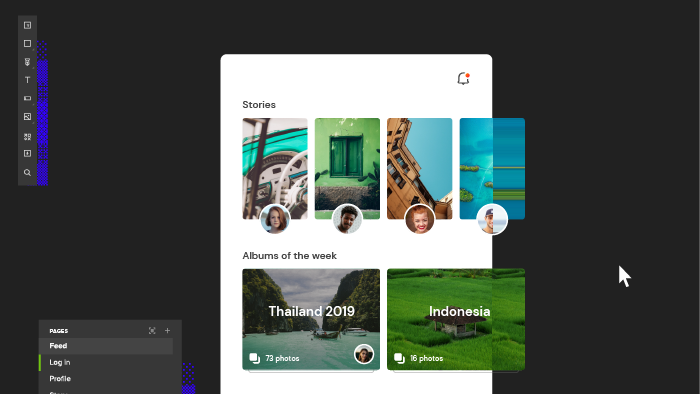Open the notification bell in the design

463,79
